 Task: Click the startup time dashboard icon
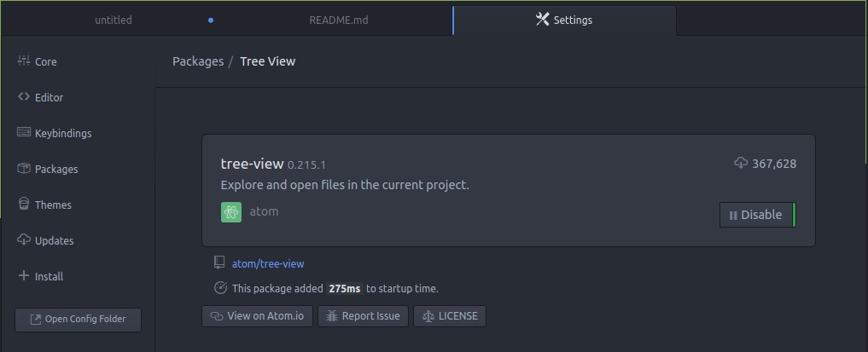[x=220, y=287]
